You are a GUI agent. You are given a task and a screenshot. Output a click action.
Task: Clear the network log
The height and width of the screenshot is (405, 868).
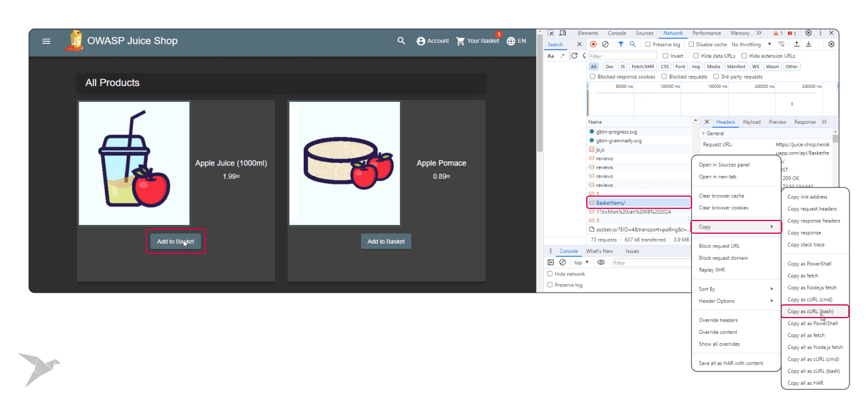pos(605,45)
